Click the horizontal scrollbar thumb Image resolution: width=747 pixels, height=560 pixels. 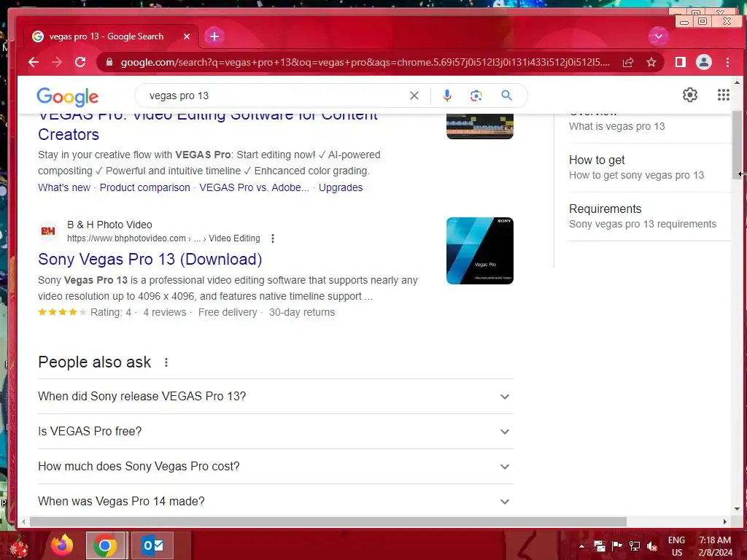pyautogui.click(x=328, y=522)
